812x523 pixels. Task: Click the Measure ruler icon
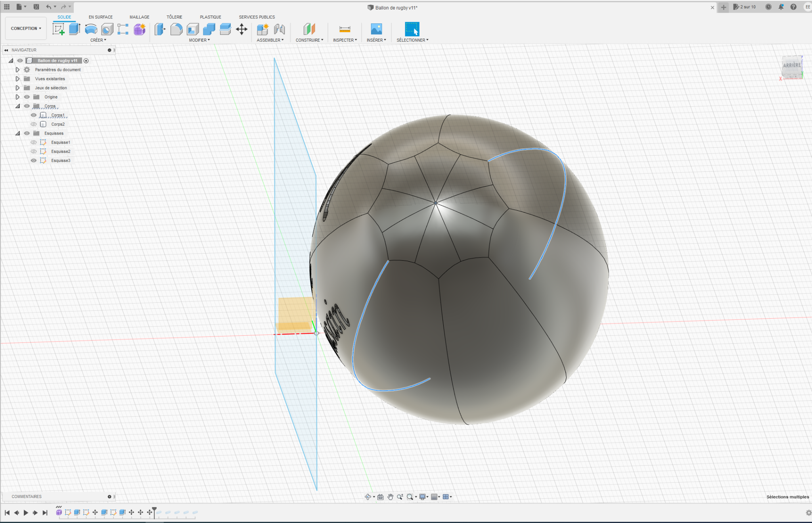coord(345,29)
